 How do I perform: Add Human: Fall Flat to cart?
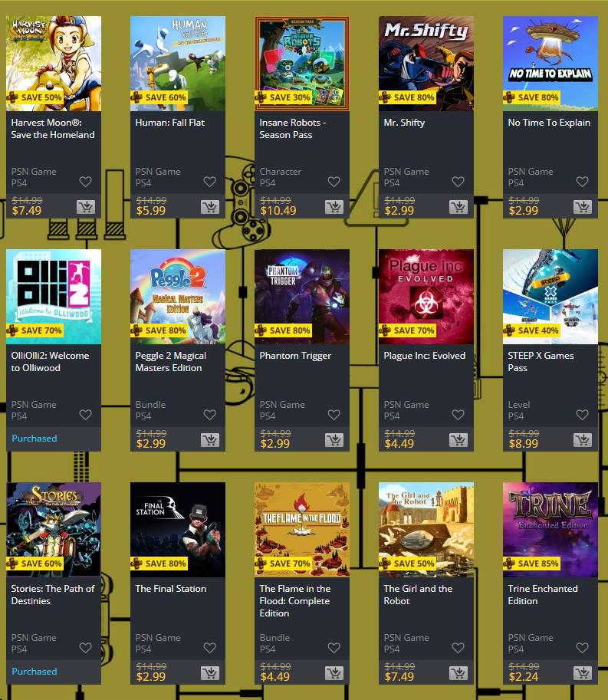coord(210,207)
